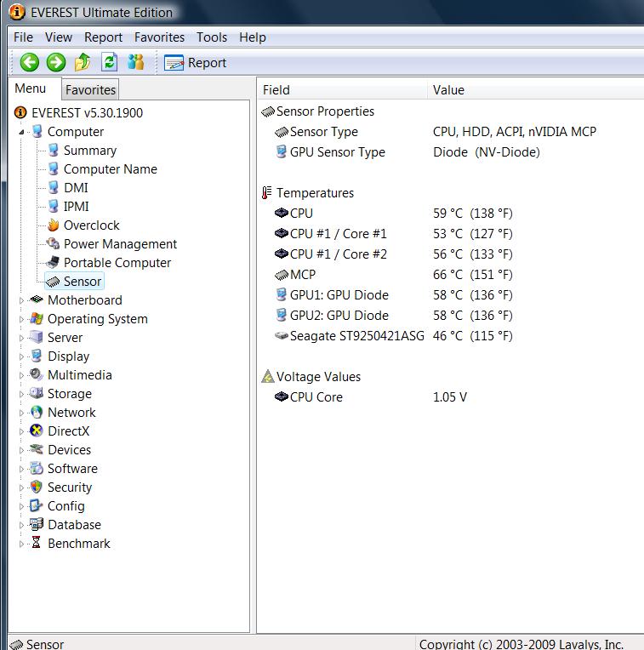Screen dimensions: 644x650
Task: Click the Config icon
Action: click(36, 505)
